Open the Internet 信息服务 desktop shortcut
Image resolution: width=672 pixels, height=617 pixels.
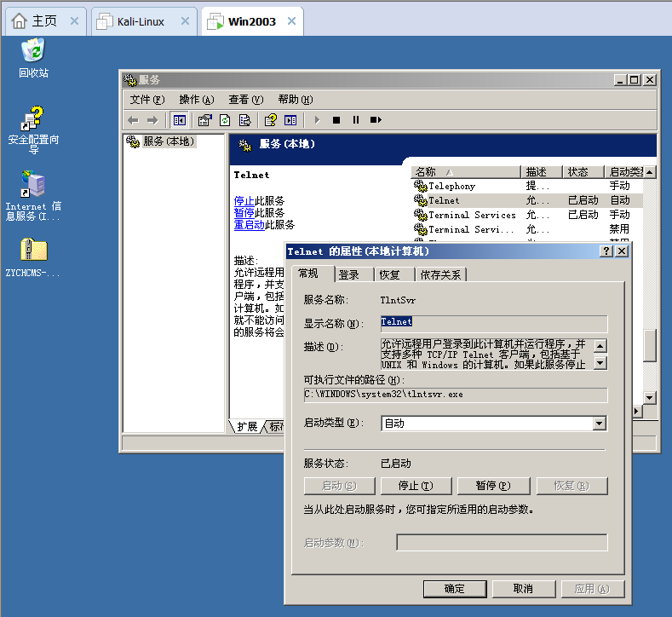click(x=33, y=194)
